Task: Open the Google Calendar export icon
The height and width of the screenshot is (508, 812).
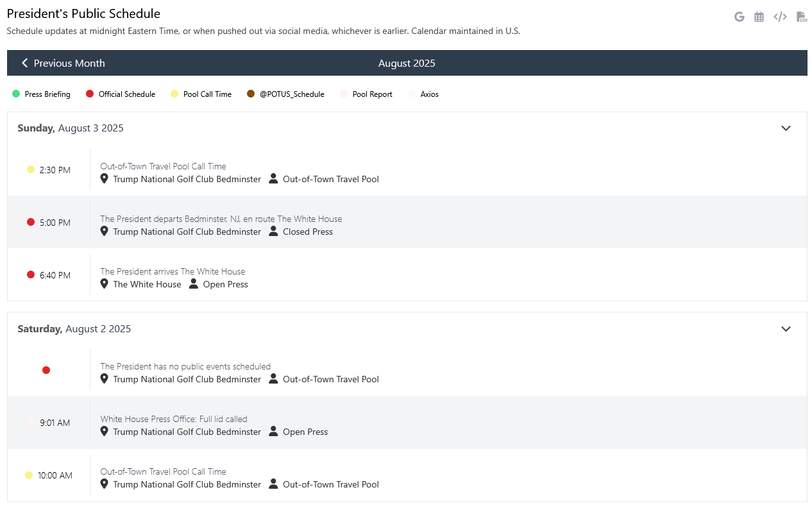Action: point(739,17)
